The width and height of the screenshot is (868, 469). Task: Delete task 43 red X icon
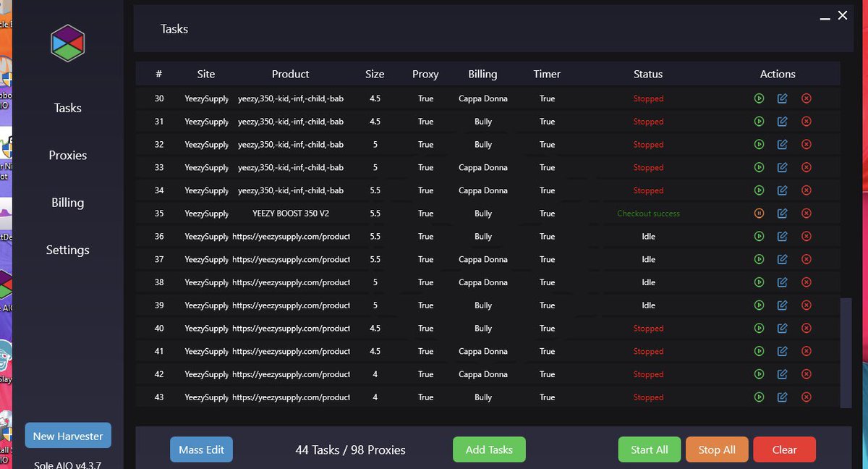(x=807, y=397)
